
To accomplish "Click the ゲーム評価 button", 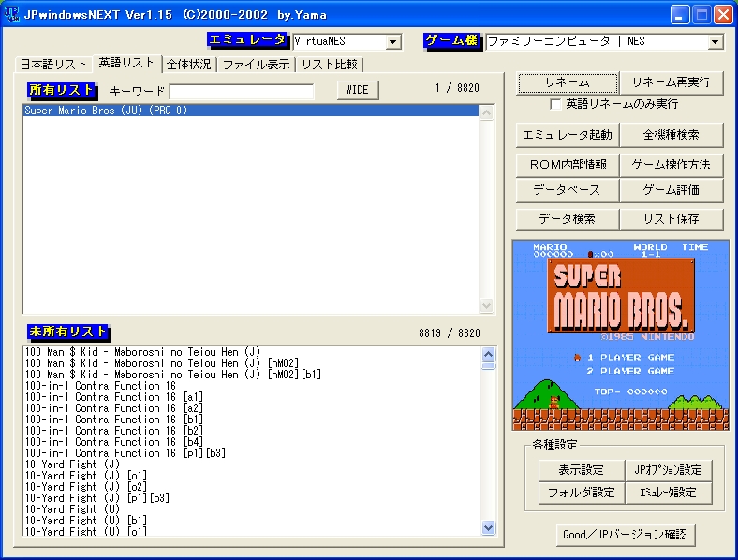I will click(x=672, y=190).
